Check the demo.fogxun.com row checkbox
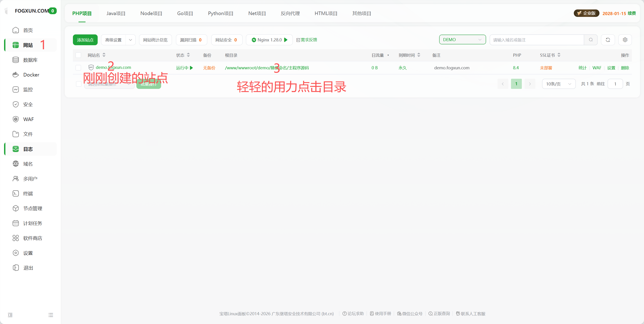 (79, 67)
